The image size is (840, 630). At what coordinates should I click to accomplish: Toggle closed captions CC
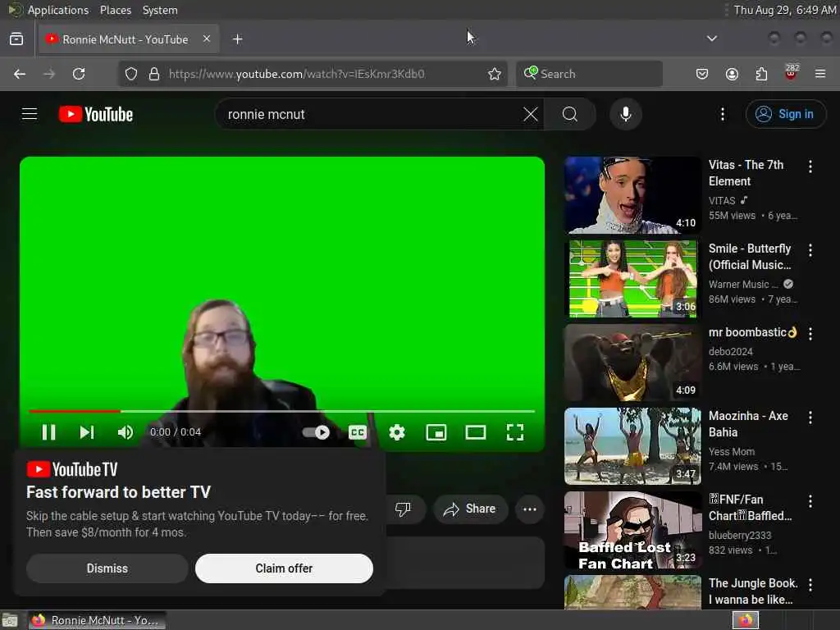coord(358,432)
